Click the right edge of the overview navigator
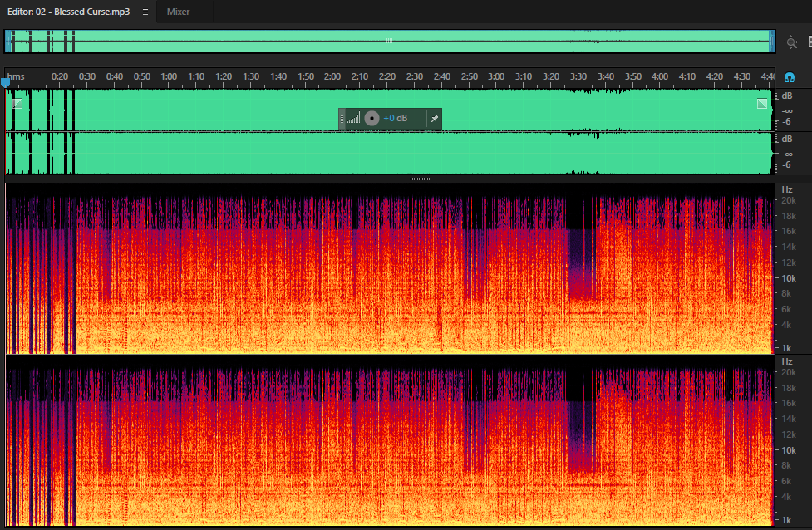 tap(772, 42)
